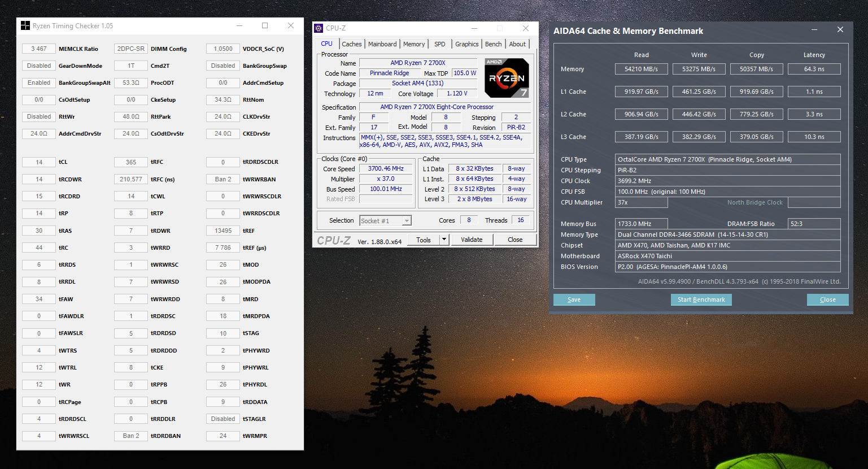Click the VDDCR_SoC 1,0500 value
This screenshot has height=469, width=868.
click(223, 49)
